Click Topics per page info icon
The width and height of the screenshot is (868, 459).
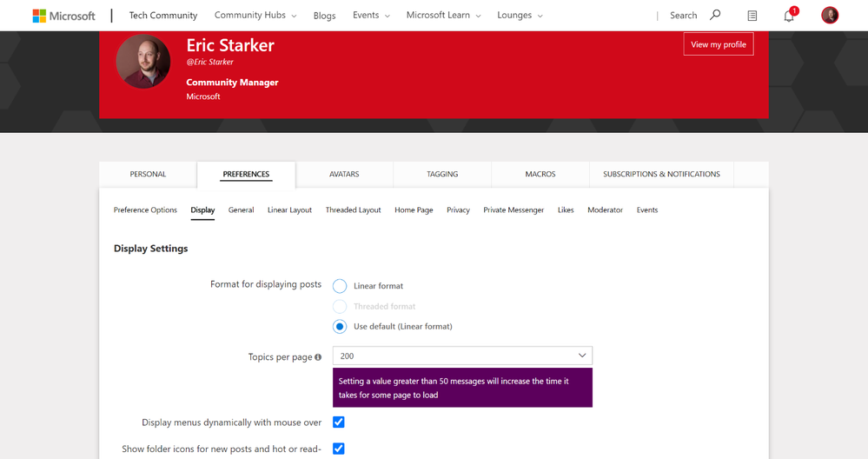tap(318, 357)
